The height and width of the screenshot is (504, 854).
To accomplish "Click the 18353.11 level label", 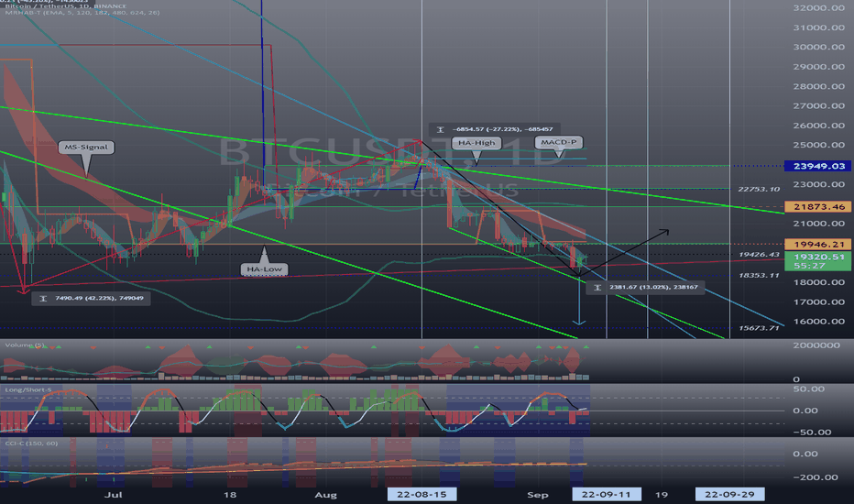I will click(x=759, y=275).
